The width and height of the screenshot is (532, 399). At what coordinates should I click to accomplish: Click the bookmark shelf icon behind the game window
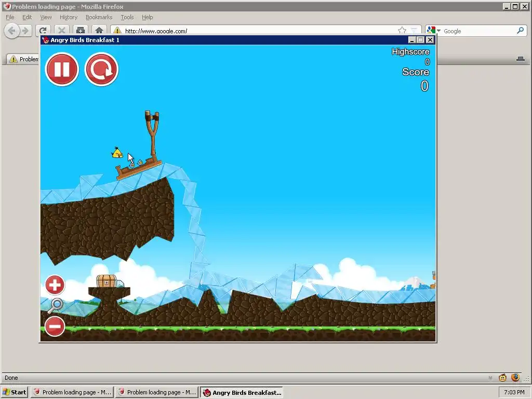click(x=521, y=59)
